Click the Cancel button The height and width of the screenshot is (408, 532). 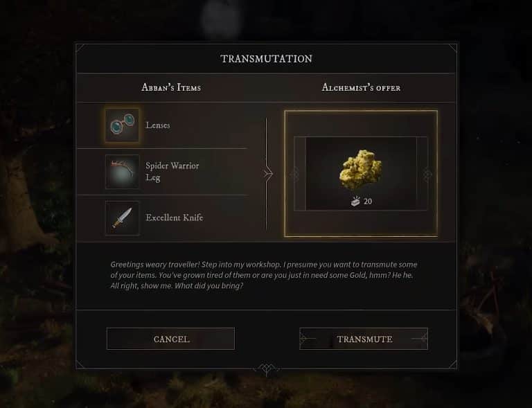(170, 339)
